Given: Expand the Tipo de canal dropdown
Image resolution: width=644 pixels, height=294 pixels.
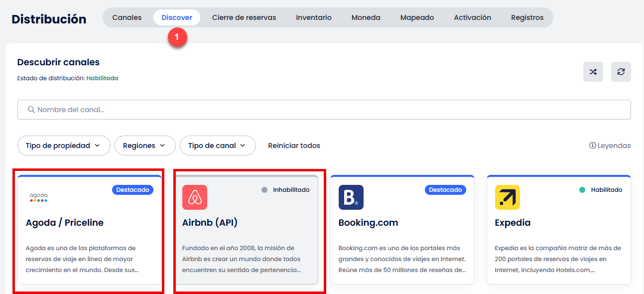Looking at the screenshot, I should [217, 146].
